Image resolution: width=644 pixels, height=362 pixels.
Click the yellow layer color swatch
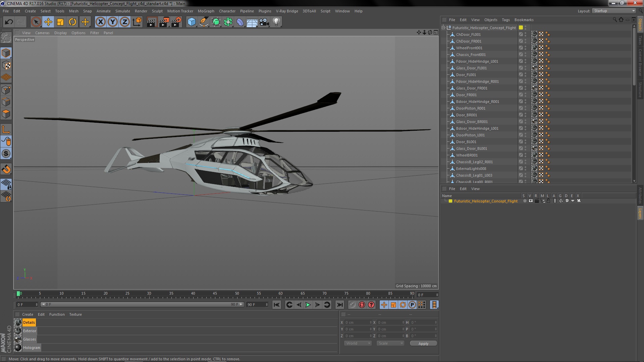click(x=451, y=201)
